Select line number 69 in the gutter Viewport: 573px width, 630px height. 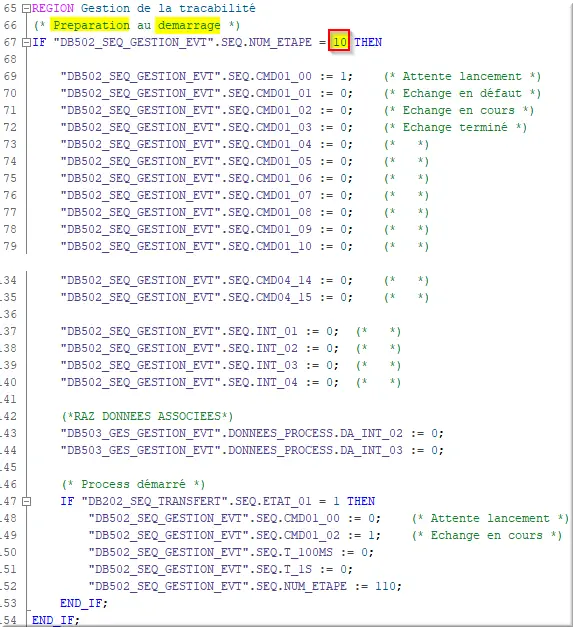coord(10,76)
